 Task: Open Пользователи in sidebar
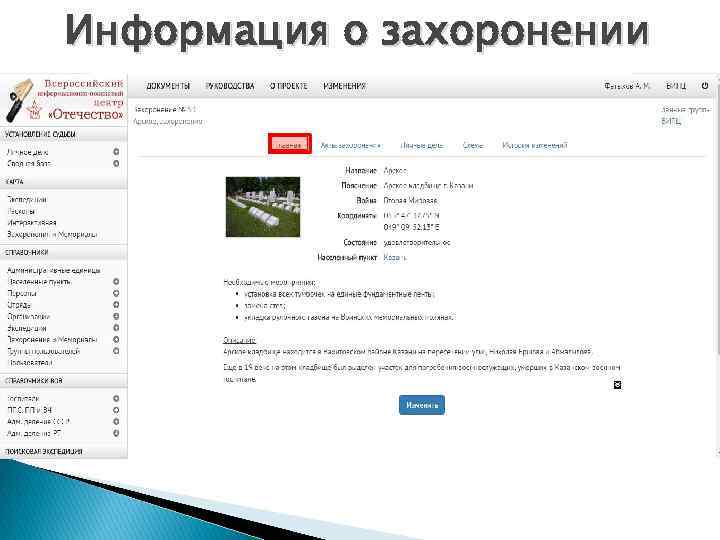click(30, 363)
